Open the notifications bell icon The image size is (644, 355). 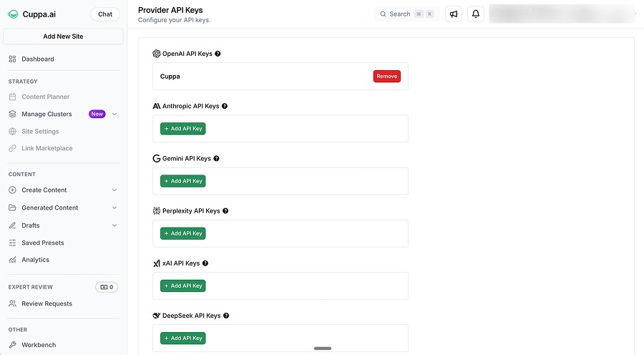click(x=476, y=14)
